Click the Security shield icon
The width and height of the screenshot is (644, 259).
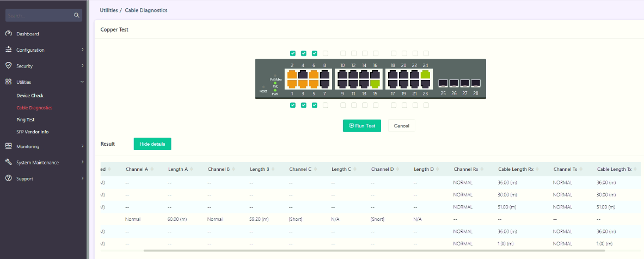[x=9, y=66]
